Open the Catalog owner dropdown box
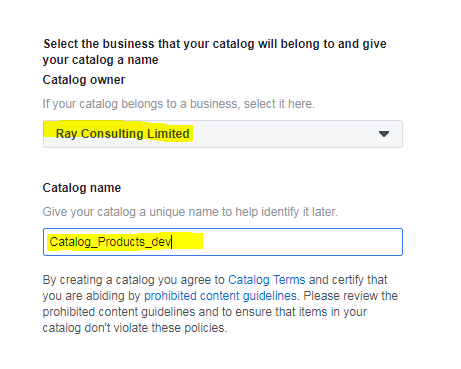This screenshot has height=369, width=461. [x=223, y=134]
